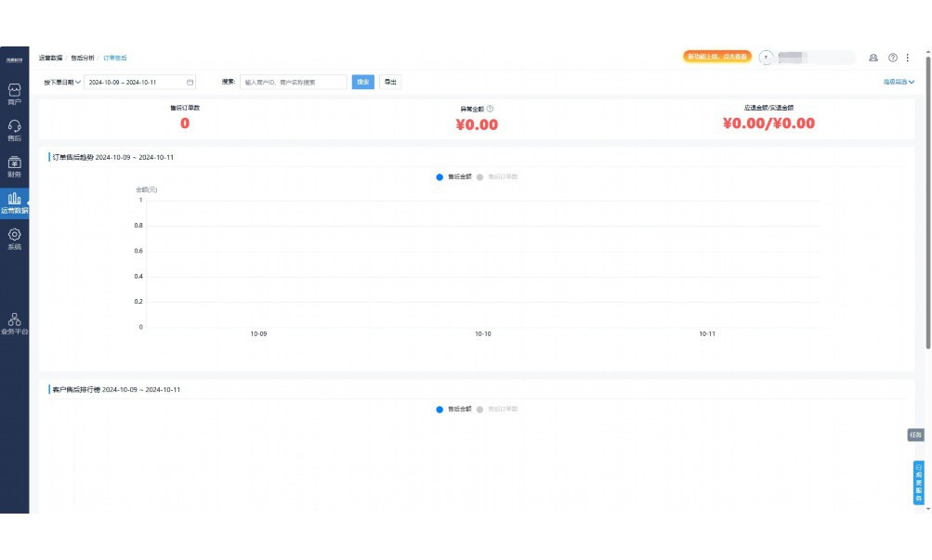Click the 搜索 search button

[x=363, y=82]
